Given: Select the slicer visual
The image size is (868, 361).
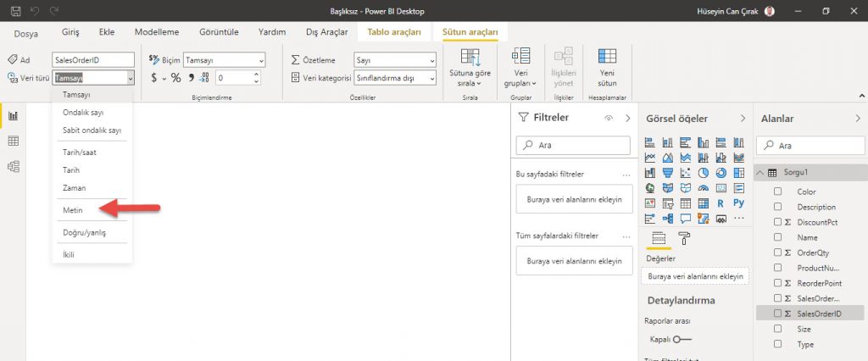Looking at the screenshot, I should [x=668, y=203].
